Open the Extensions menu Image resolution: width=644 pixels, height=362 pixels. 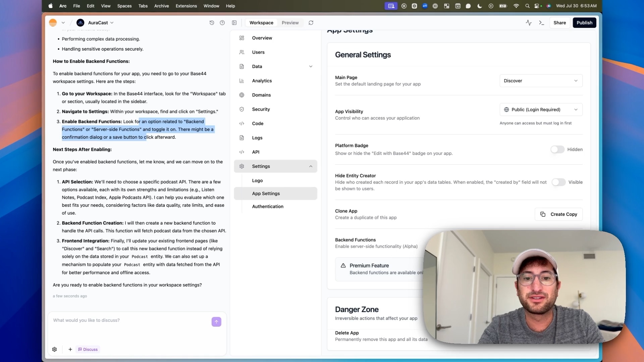(186, 6)
